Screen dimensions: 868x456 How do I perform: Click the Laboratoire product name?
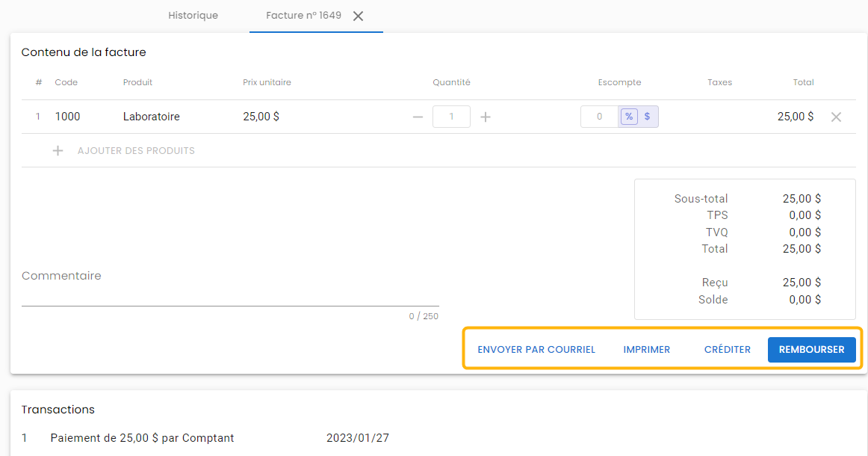(x=151, y=117)
